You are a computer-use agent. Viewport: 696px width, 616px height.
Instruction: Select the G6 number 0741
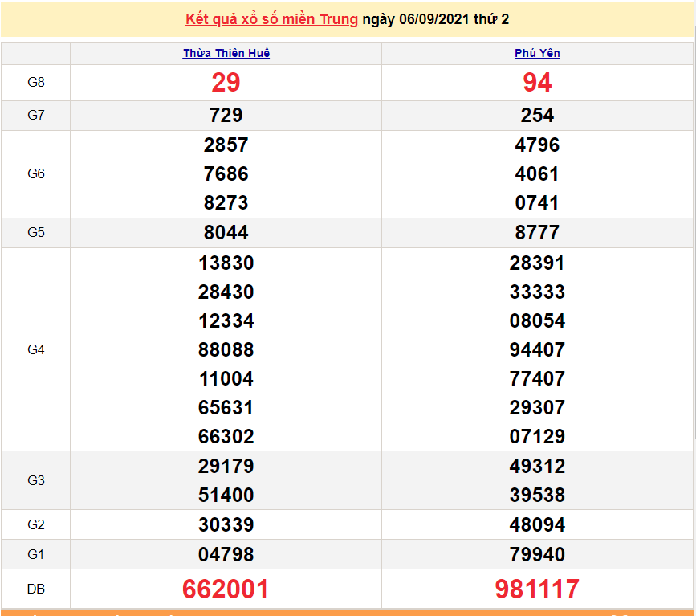537,202
